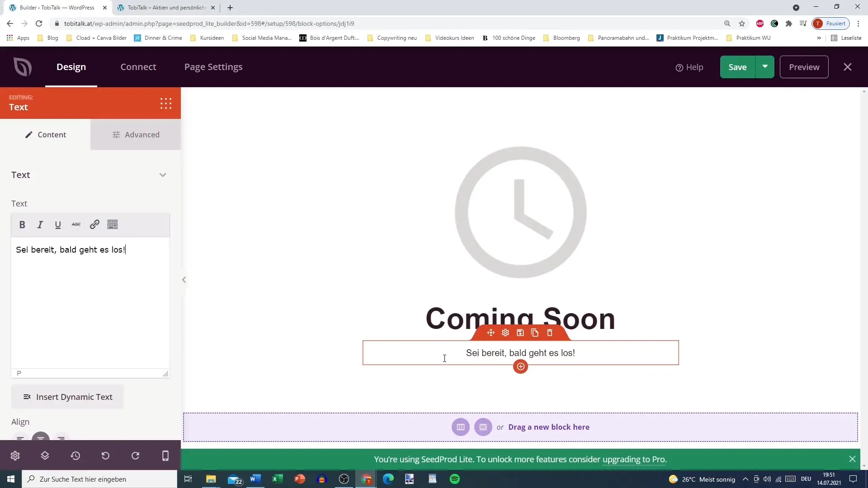Switch to the Design tab
Screen dimensions: 868x488
tap(71, 67)
